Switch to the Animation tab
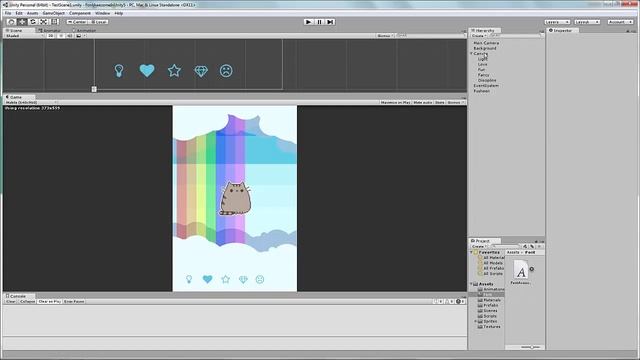The height and width of the screenshot is (360, 640). tap(85, 31)
